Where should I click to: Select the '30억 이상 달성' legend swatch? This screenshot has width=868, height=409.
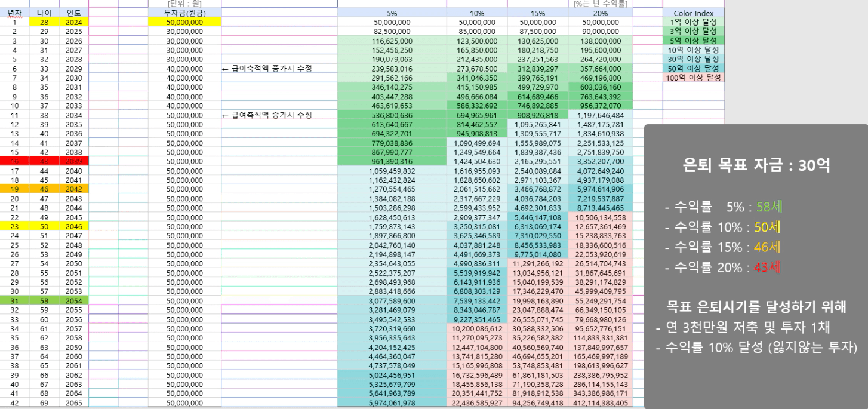pos(693,59)
